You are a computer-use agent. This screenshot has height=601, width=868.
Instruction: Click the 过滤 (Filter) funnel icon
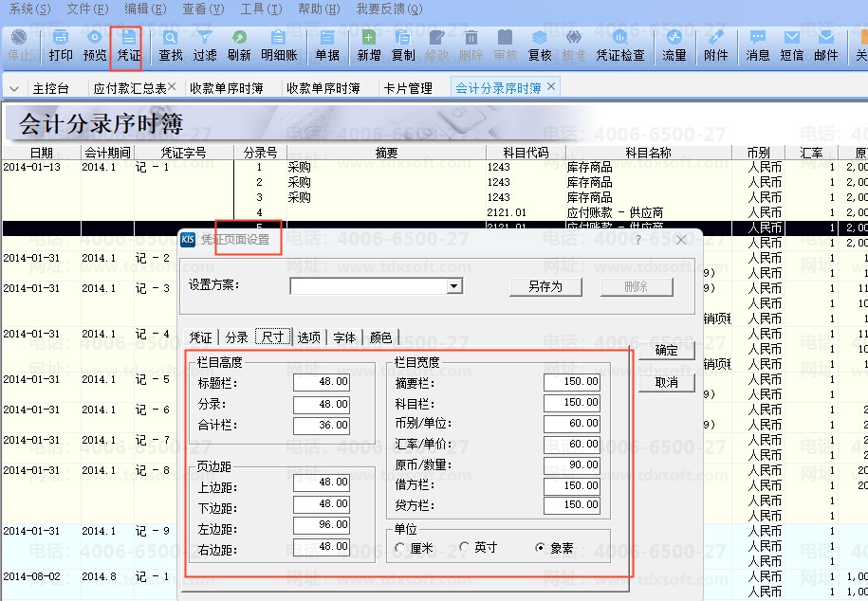(205, 46)
